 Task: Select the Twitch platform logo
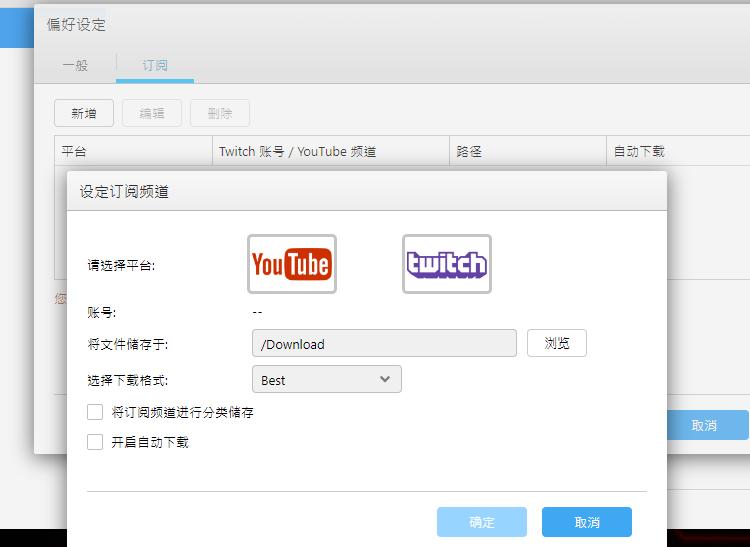click(x=447, y=264)
